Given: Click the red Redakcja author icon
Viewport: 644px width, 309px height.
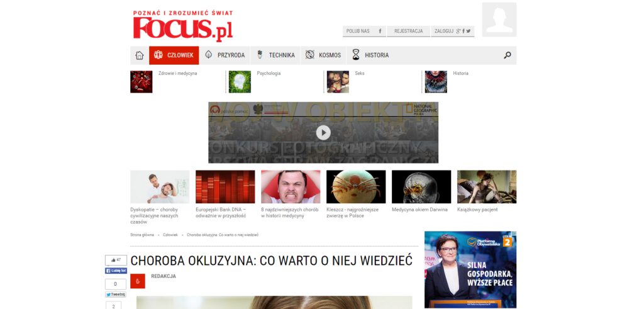Looking at the screenshot, I should [138, 281].
